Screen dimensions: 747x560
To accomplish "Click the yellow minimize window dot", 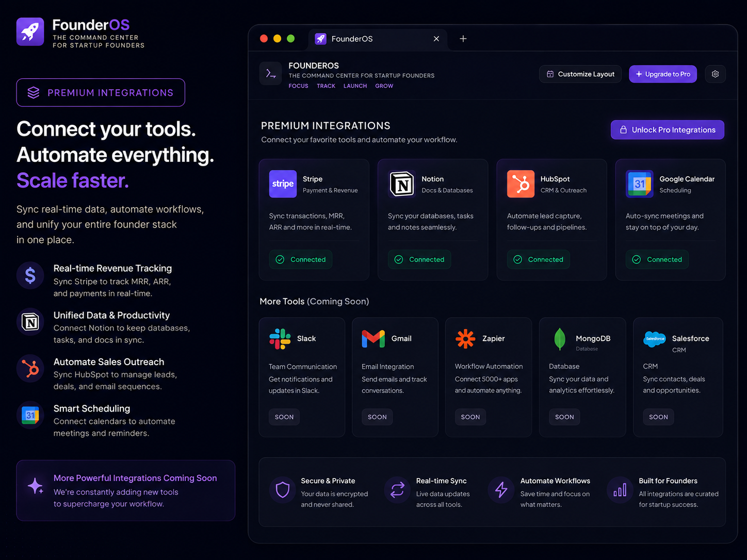I will (x=277, y=39).
